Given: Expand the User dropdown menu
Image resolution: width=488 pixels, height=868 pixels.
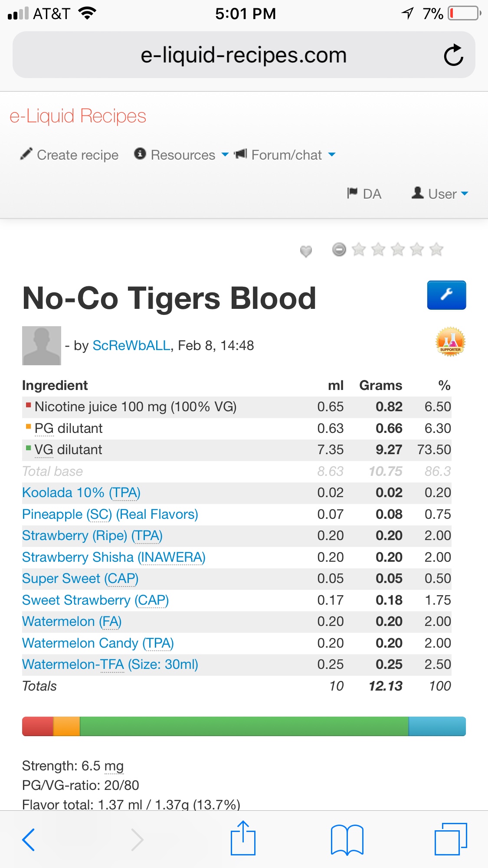Looking at the screenshot, I should (440, 194).
